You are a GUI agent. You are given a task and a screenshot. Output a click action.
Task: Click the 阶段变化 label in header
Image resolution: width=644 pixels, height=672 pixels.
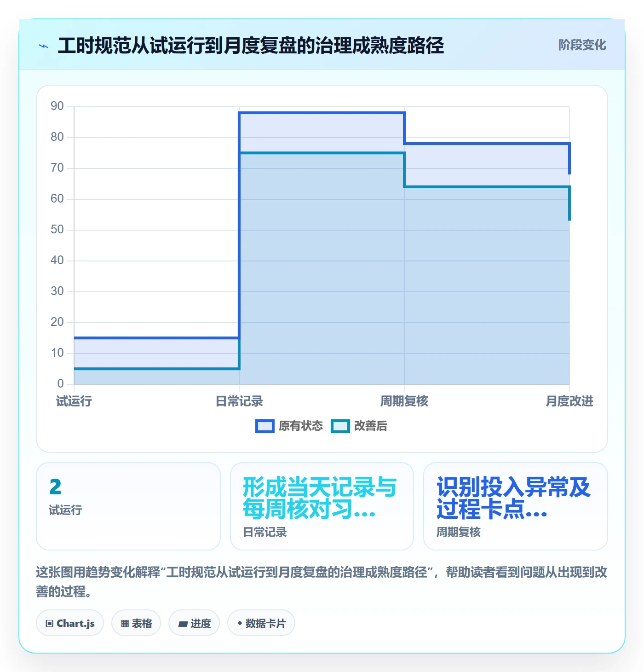[x=582, y=45]
